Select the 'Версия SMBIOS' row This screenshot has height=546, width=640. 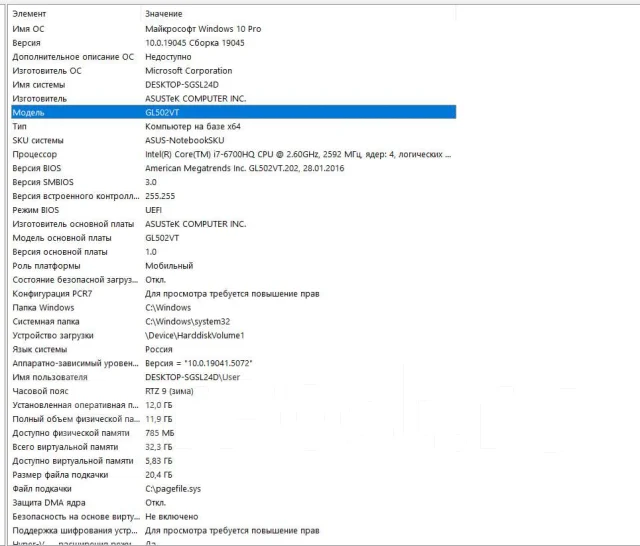point(233,182)
